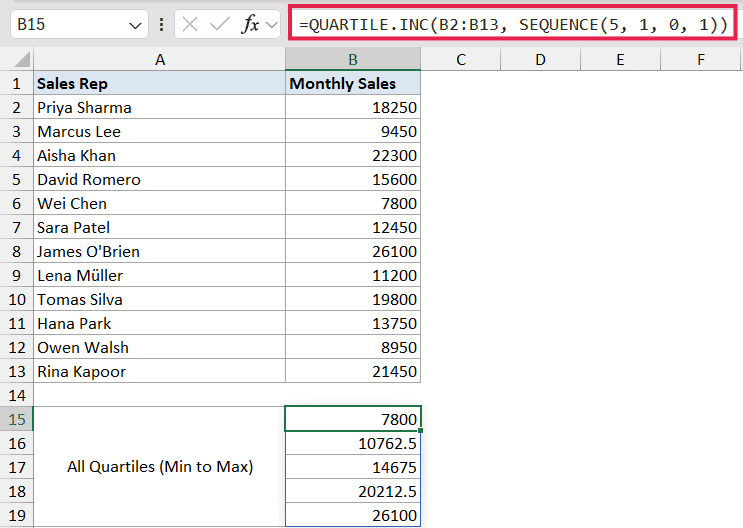Screen dimensions: 743x528
Task: Click the Monthly Sales header cell
Action: click(x=353, y=83)
